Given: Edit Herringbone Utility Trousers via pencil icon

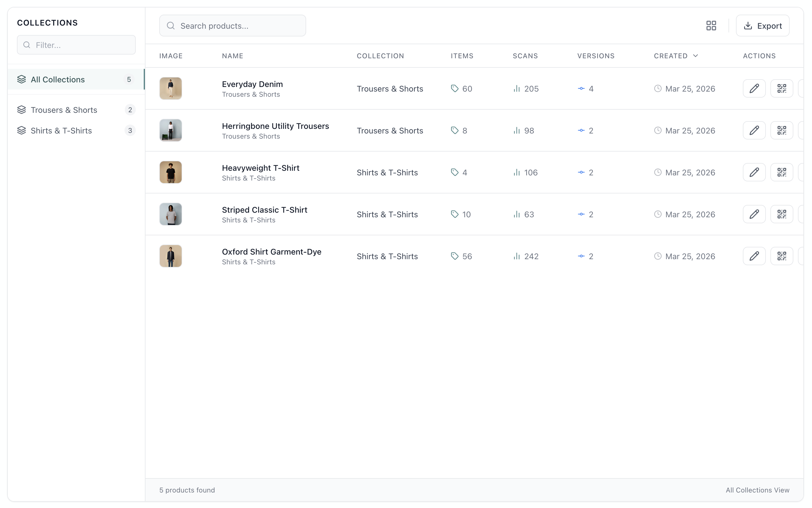Looking at the screenshot, I should [x=754, y=130].
